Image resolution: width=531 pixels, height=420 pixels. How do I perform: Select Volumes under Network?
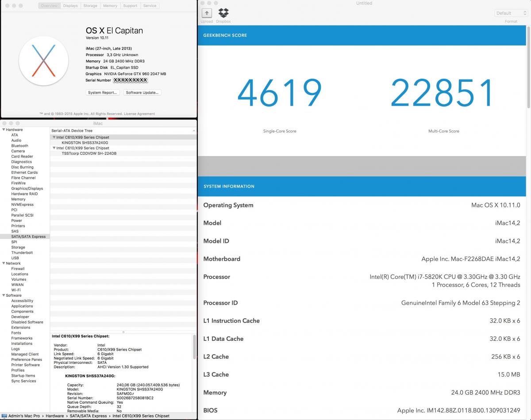[x=19, y=279]
